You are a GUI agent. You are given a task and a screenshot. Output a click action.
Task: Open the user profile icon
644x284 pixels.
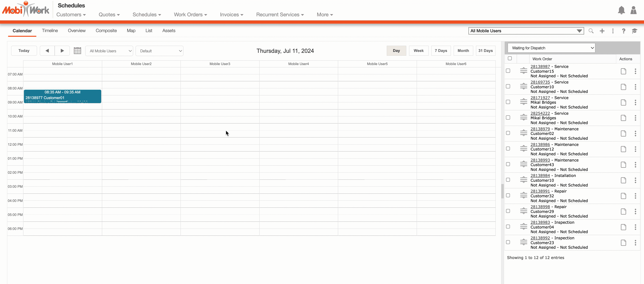pos(633,10)
